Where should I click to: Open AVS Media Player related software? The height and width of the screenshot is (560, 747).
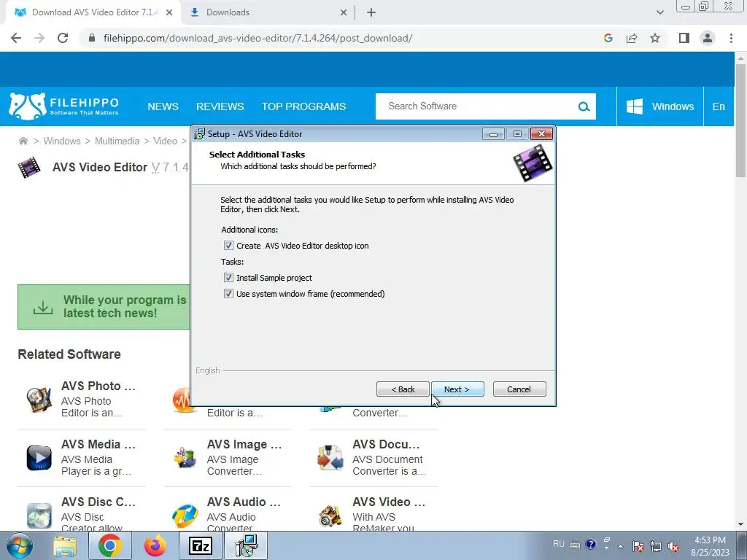pyautogui.click(x=98, y=444)
